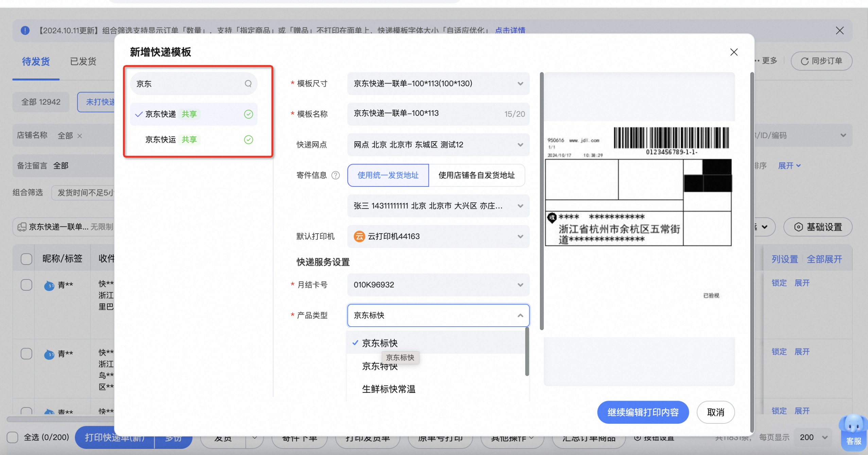Select 京东快运 in the courier list
Screen dimensions: 868x455
tap(194, 140)
